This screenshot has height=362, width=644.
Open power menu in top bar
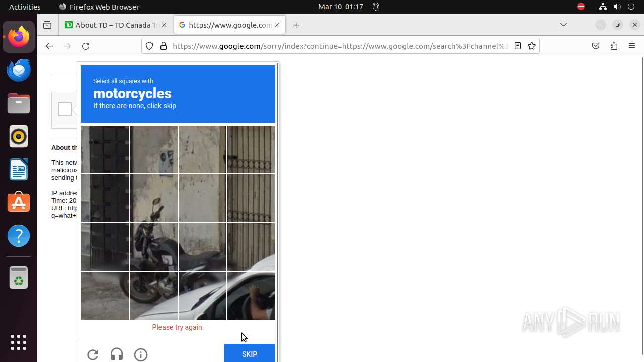tap(631, 7)
